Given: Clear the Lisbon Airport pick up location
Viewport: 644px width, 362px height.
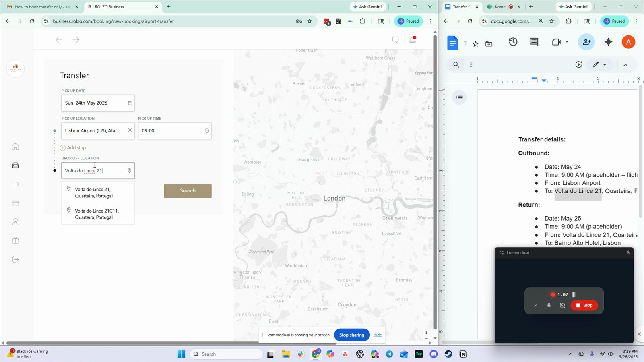Looking at the screenshot, I should pyautogui.click(x=130, y=130).
